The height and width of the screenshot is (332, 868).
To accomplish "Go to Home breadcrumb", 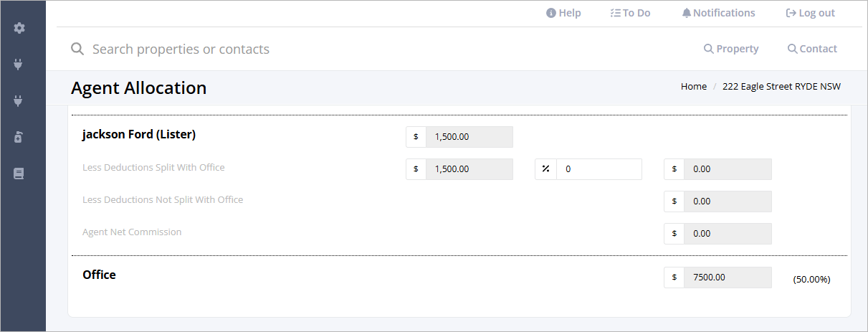I will [694, 86].
